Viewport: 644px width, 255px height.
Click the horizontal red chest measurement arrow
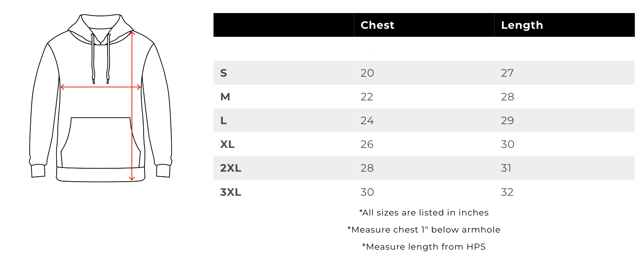pos(100,87)
